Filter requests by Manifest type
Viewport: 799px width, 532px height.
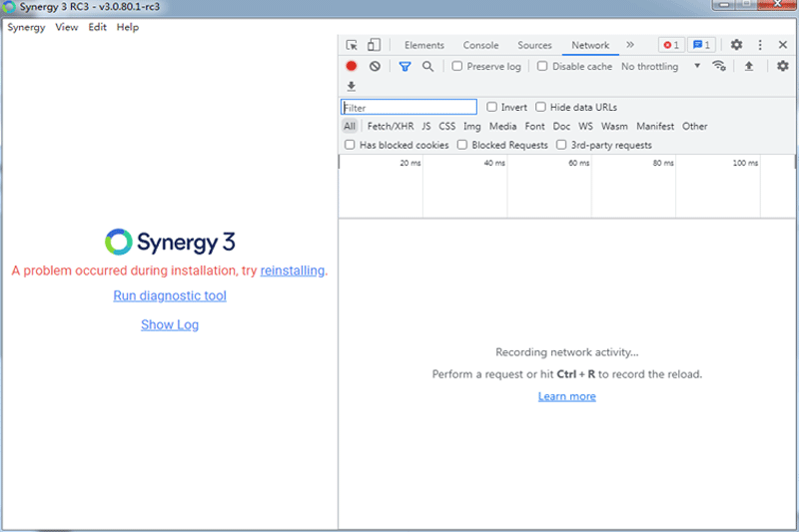(655, 126)
